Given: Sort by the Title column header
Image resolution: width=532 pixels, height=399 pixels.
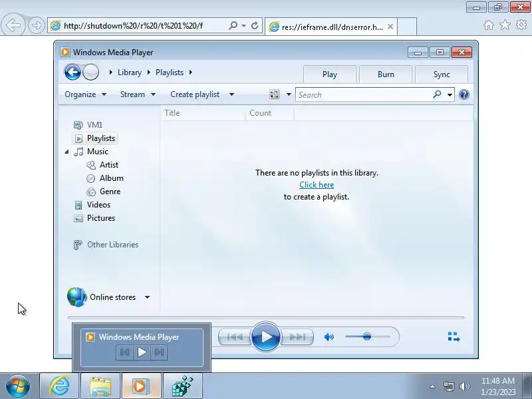Looking at the screenshot, I should click(x=203, y=113).
